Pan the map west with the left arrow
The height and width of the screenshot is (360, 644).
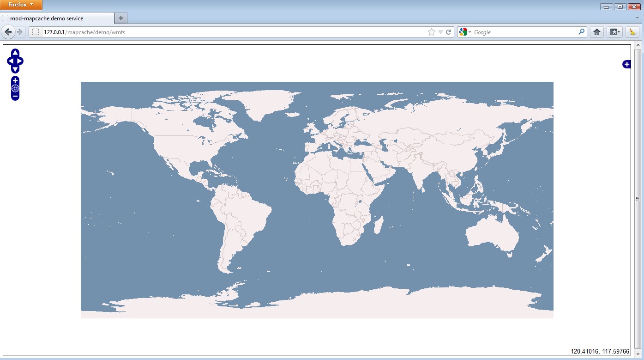coord(10,61)
